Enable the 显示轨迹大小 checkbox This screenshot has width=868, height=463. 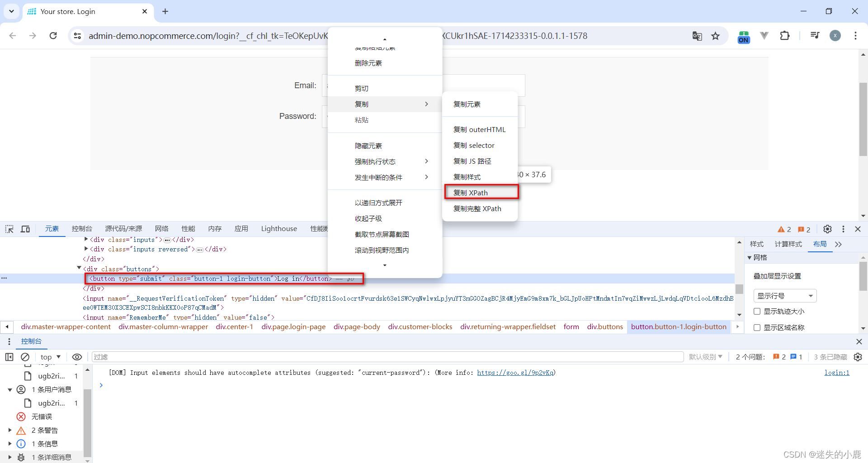(757, 311)
